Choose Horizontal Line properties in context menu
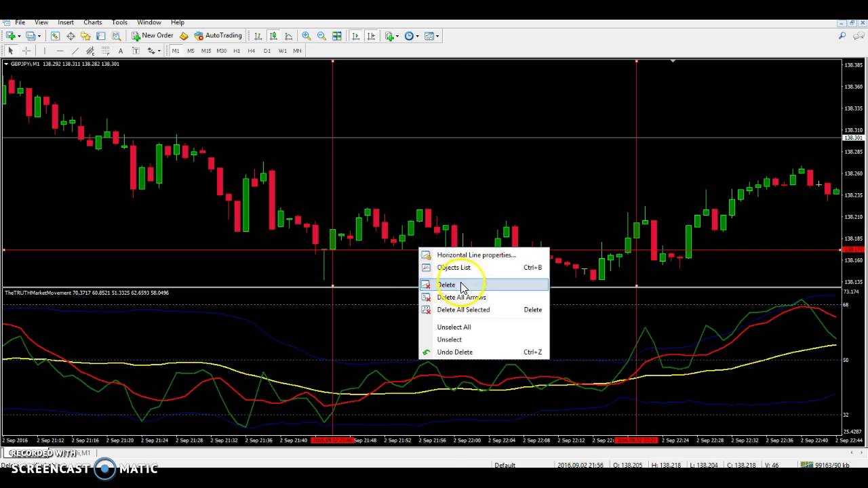868x488 pixels. click(484, 255)
